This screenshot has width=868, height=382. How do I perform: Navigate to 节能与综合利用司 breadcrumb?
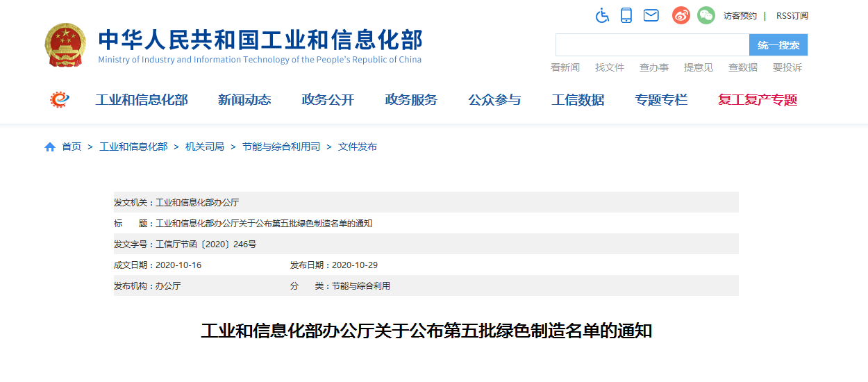pos(281,147)
